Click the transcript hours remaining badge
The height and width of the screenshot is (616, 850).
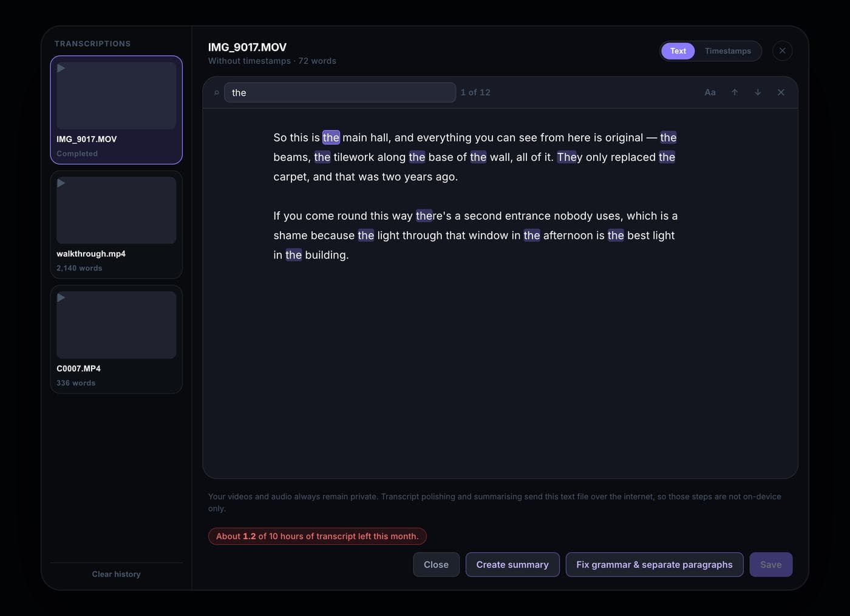pyautogui.click(x=318, y=536)
